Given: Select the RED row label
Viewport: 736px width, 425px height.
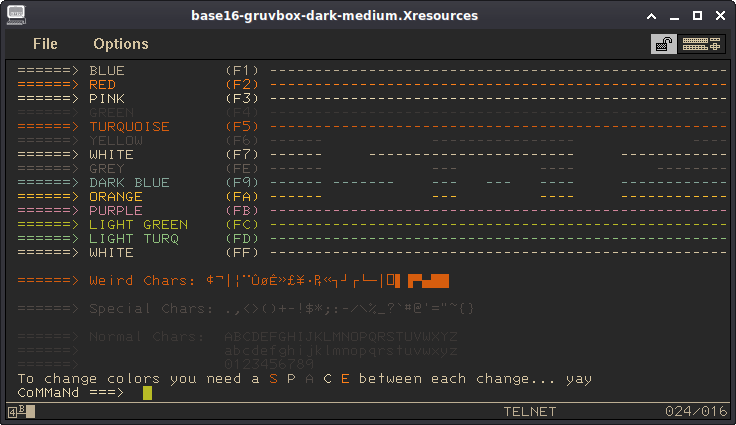Looking at the screenshot, I should [x=102, y=85].
